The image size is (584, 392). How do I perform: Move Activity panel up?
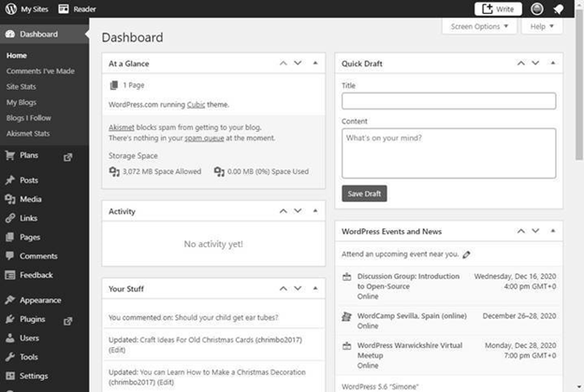(x=284, y=211)
